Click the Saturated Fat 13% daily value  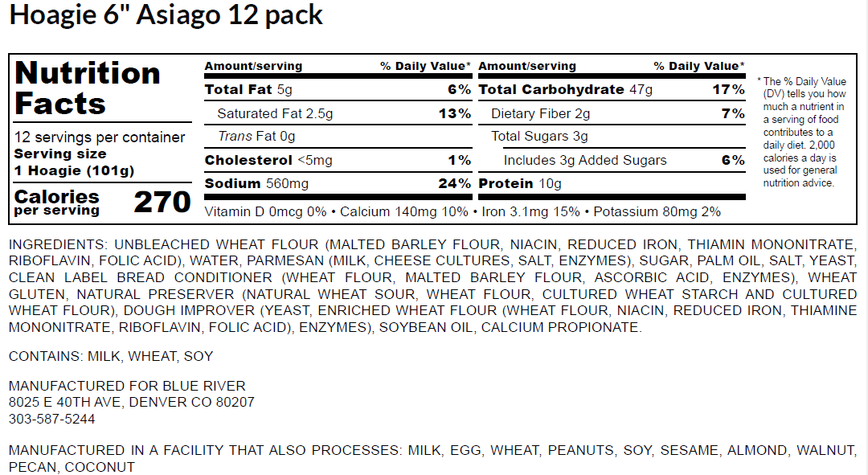click(454, 114)
